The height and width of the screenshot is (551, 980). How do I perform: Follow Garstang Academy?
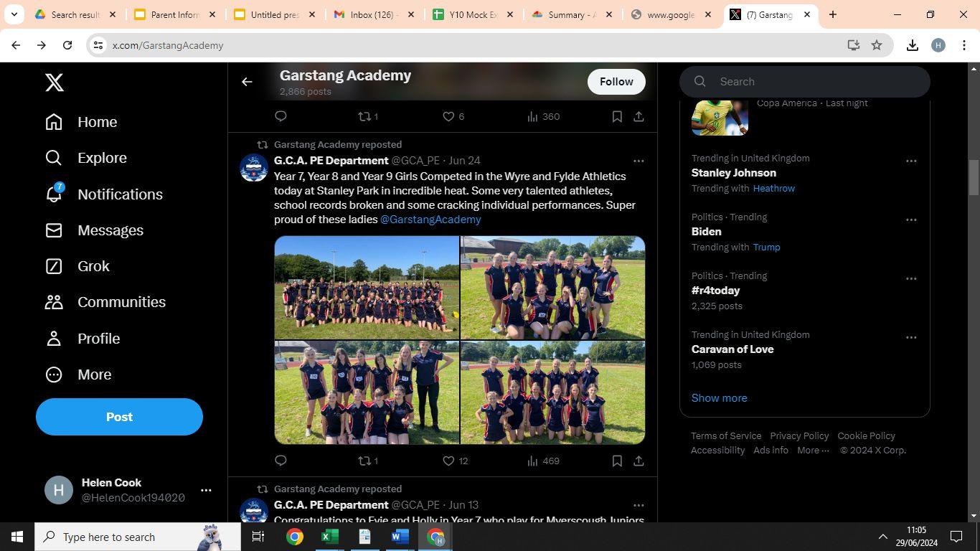click(616, 82)
